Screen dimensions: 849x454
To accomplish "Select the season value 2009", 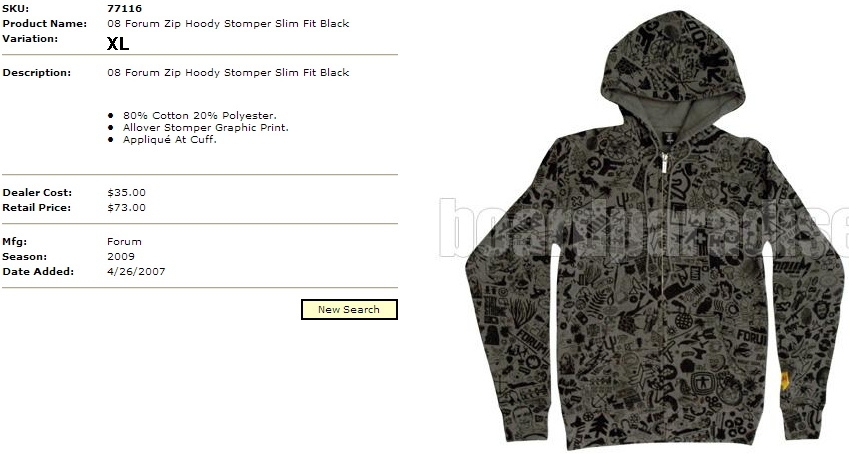I will tap(121, 256).
